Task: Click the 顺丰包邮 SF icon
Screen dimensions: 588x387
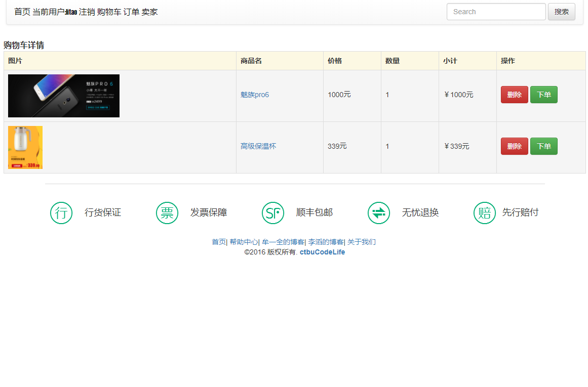Action: (273, 213)
